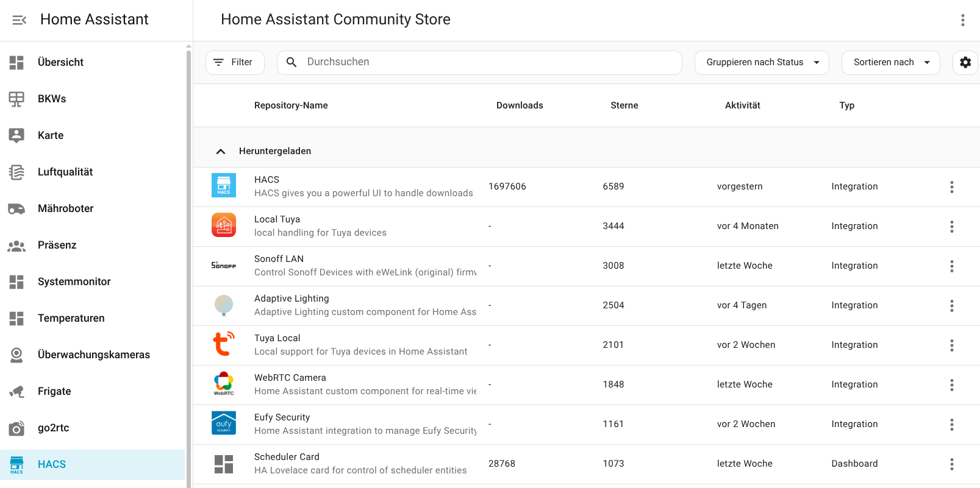Screen dimensions: 980x488
Task: Collapse the Heruntergeladen group
Action: pos(221,151)
